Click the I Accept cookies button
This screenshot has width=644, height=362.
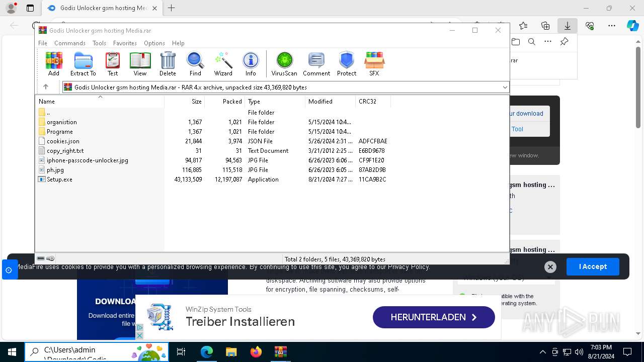coord(593,266)
